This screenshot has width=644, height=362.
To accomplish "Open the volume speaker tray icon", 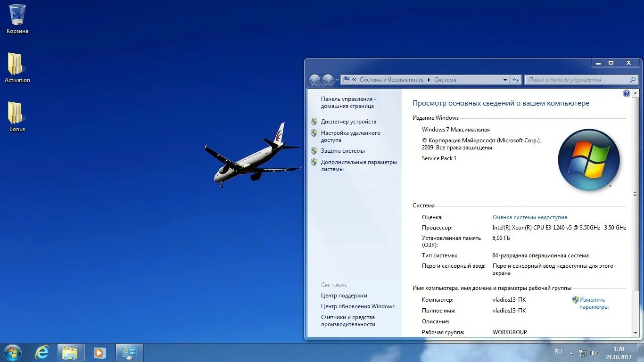I will click(x=594, y=353).
